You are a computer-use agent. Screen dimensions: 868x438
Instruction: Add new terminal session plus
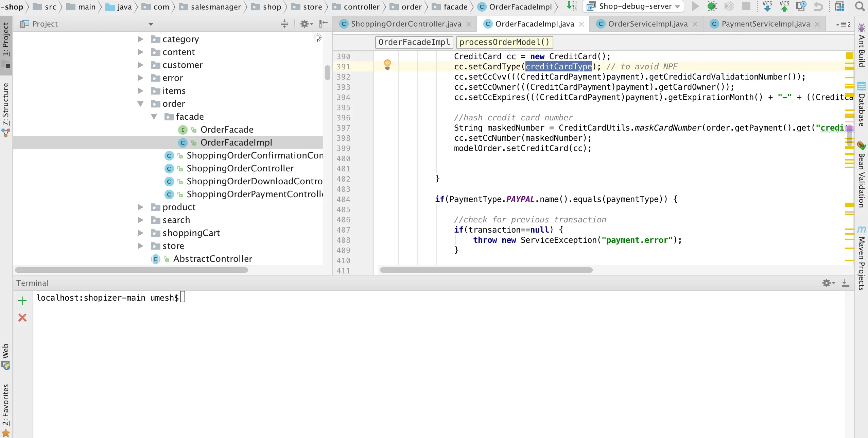tap(22, 301)
